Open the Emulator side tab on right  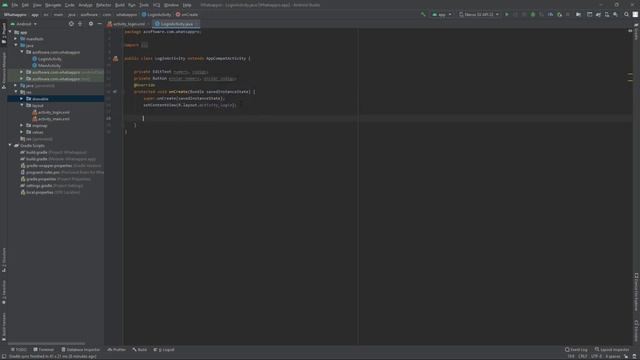pos(636,331)
